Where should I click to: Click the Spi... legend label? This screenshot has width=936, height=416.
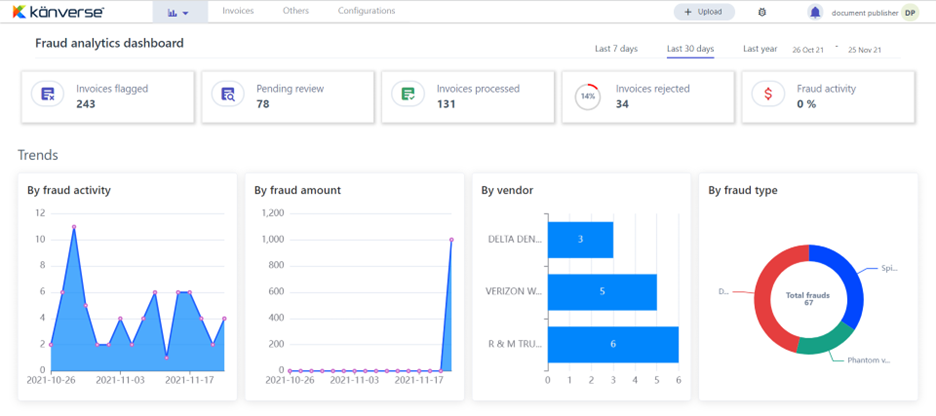[x=889, y=269]
